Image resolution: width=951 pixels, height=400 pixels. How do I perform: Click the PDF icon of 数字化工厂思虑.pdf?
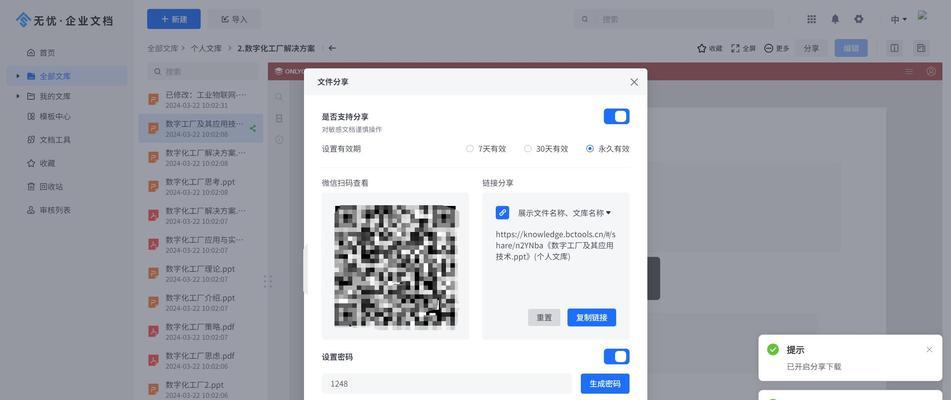point(153,360)
